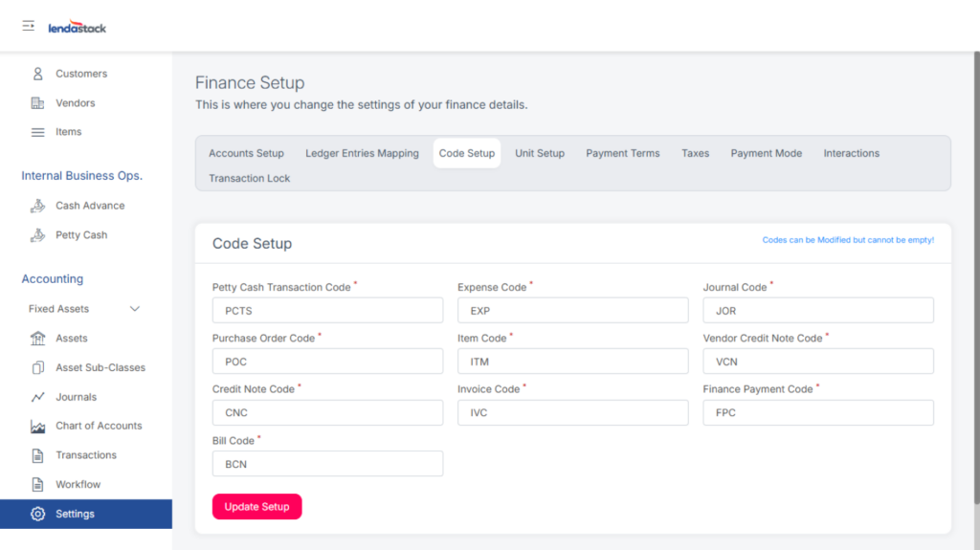Screen dimensions: 980x550
Task: Switch to the Accounts Setup tab
Action: point(246,153)
